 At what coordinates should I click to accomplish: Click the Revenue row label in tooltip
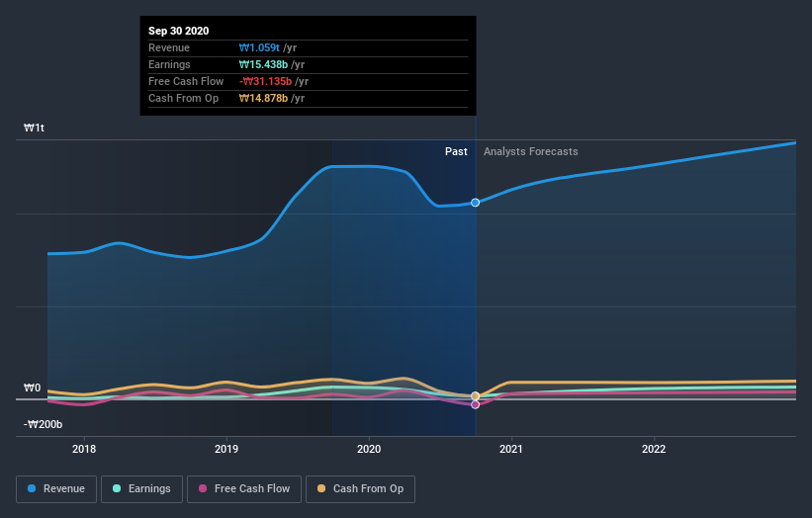tap(169, 47)
